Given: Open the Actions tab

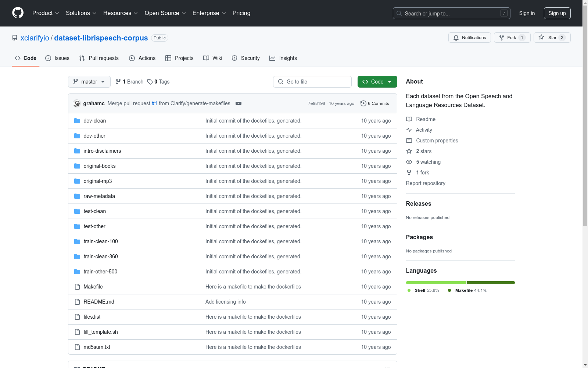Looking at the screenshot, I should [142, 58].
